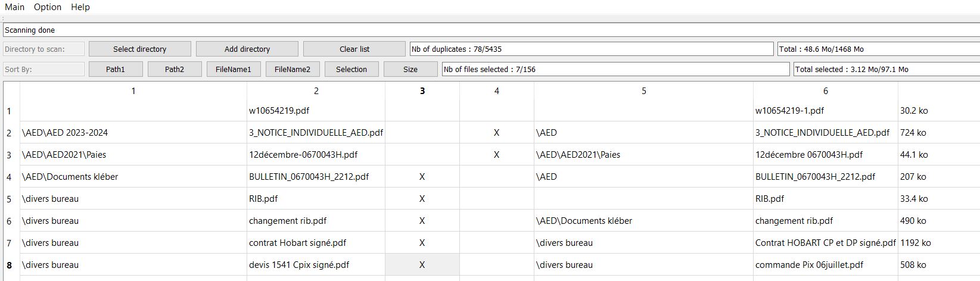
Task: Click the Clear list button
Action: coord(354,49)
